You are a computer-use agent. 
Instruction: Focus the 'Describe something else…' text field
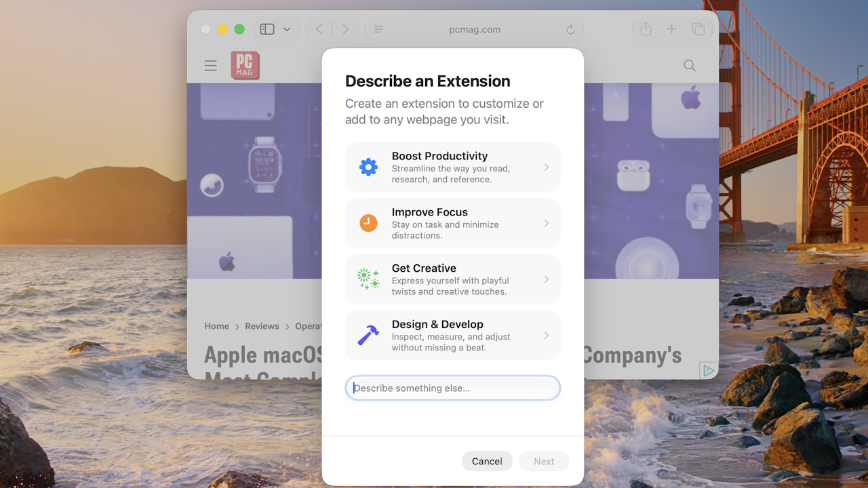[453, 388]
